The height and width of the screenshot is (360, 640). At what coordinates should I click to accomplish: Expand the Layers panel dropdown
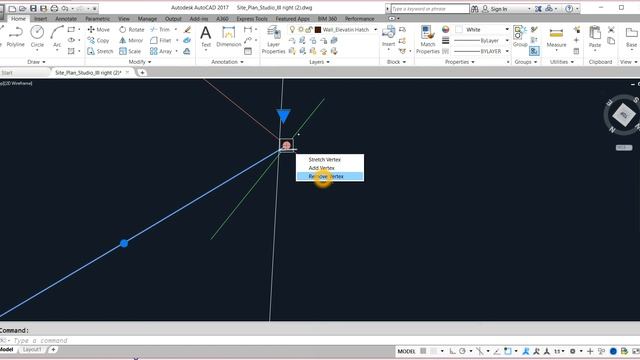(x=319, y=62)
